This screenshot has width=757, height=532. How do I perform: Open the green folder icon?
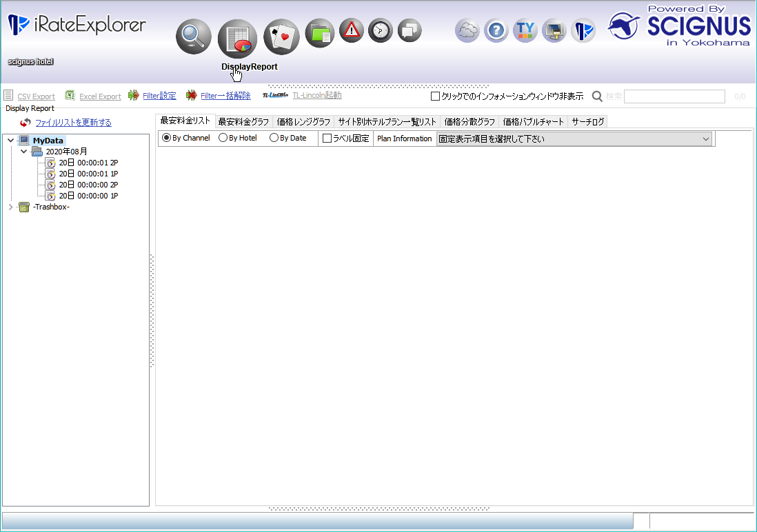pyautogui.click(x=320, y=32)
